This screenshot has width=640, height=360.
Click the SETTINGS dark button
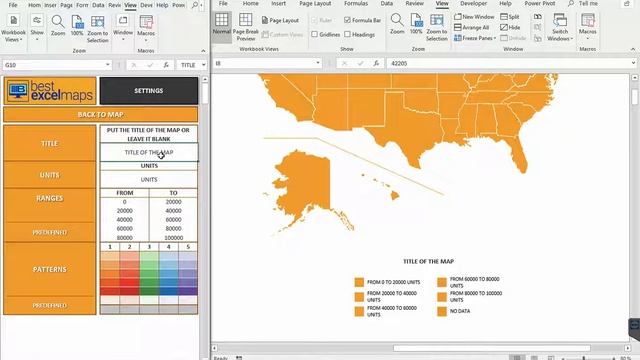[149, 91]
